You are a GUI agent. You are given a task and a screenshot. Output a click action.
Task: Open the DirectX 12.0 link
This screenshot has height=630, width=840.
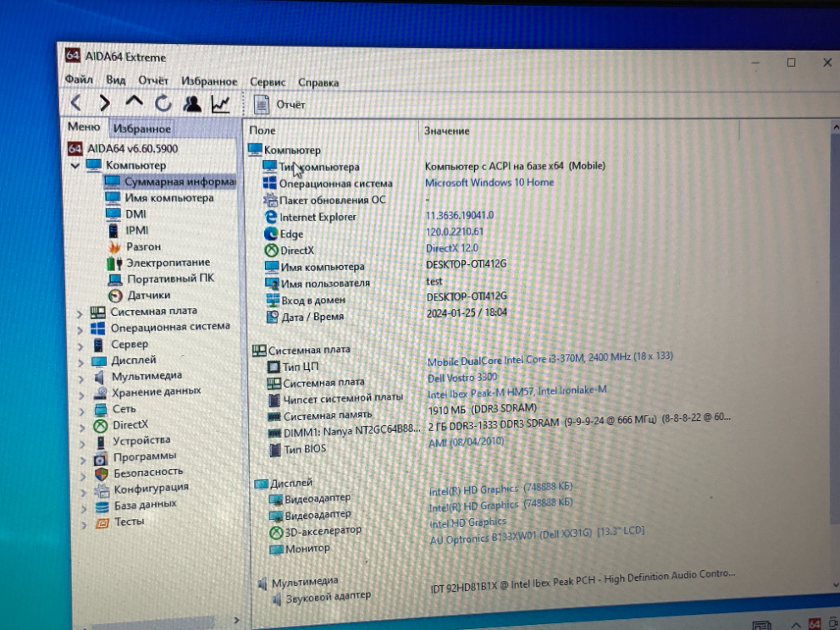(452, 248)
